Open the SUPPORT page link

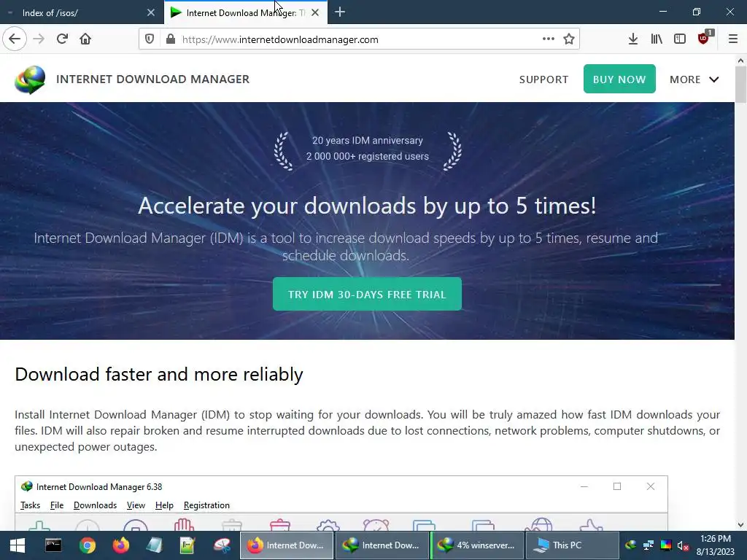tap(543, 79)
